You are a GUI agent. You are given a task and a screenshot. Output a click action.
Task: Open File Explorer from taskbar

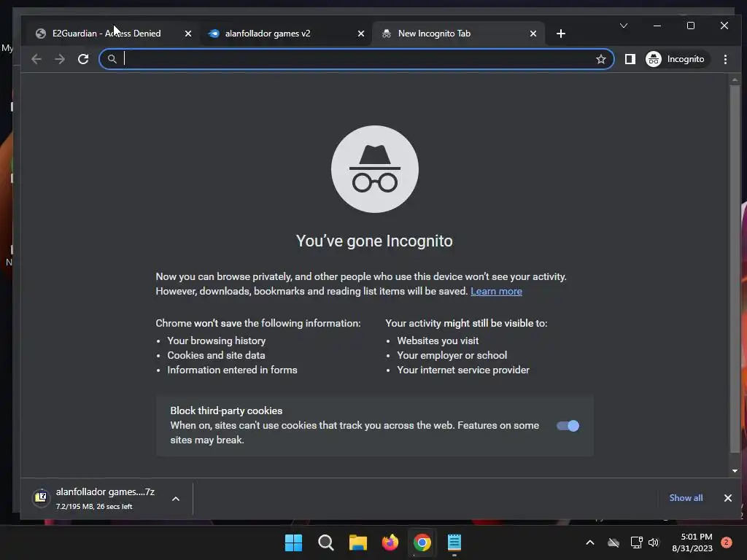tap(357, 542)
